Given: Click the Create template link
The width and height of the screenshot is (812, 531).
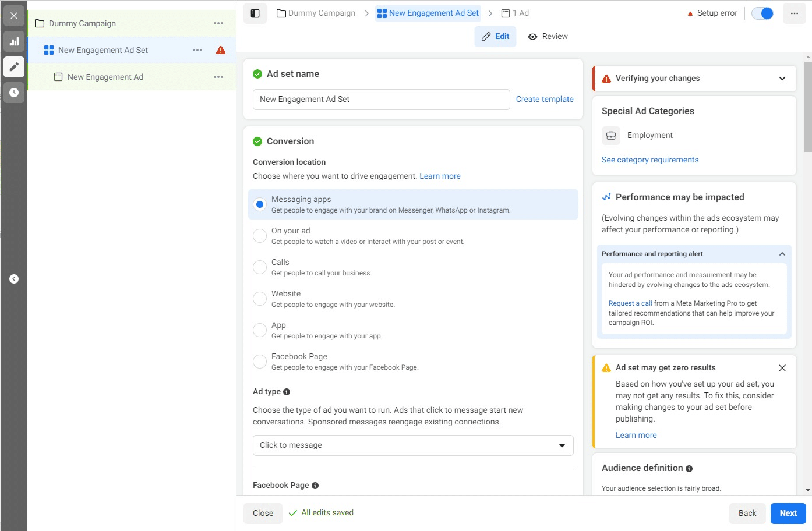Looking at the screenshot, I should pyautogui.click(x=545, y=100).
